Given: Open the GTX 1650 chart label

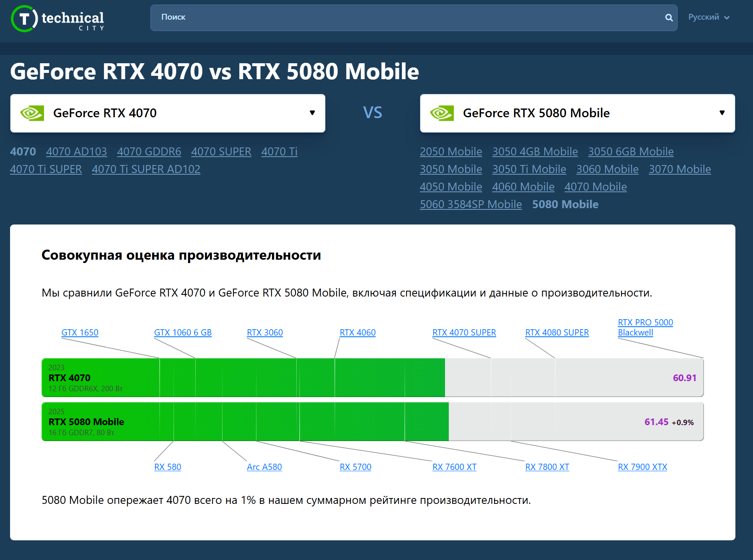Looking at the screenshot, I should 80,333.
